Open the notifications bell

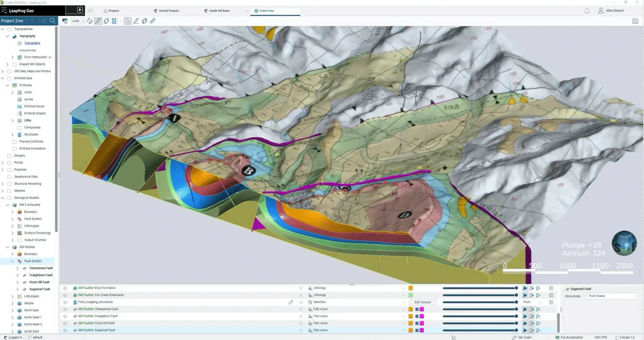tap(586, 11)
